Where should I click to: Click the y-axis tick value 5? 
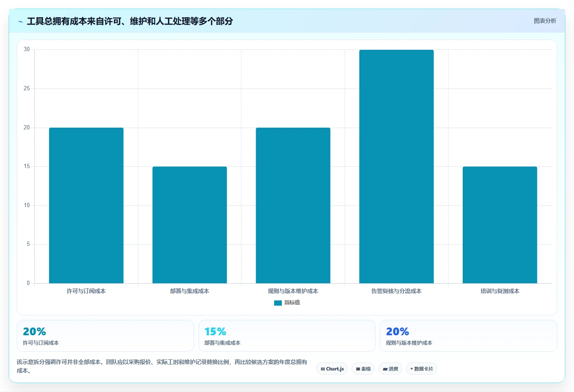click(x=28, y=244)
